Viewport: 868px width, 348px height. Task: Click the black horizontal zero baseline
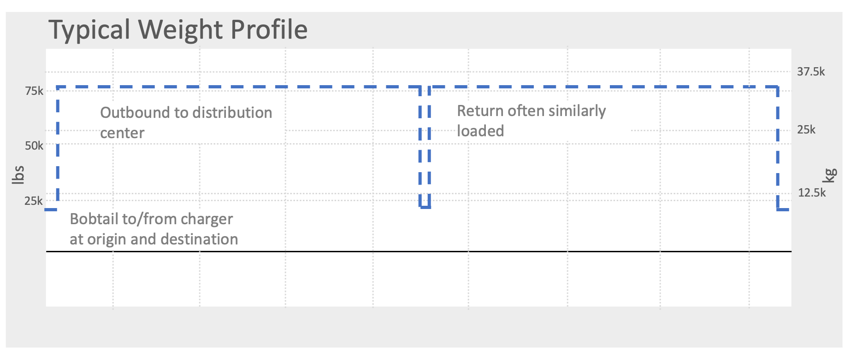point(419,251)
